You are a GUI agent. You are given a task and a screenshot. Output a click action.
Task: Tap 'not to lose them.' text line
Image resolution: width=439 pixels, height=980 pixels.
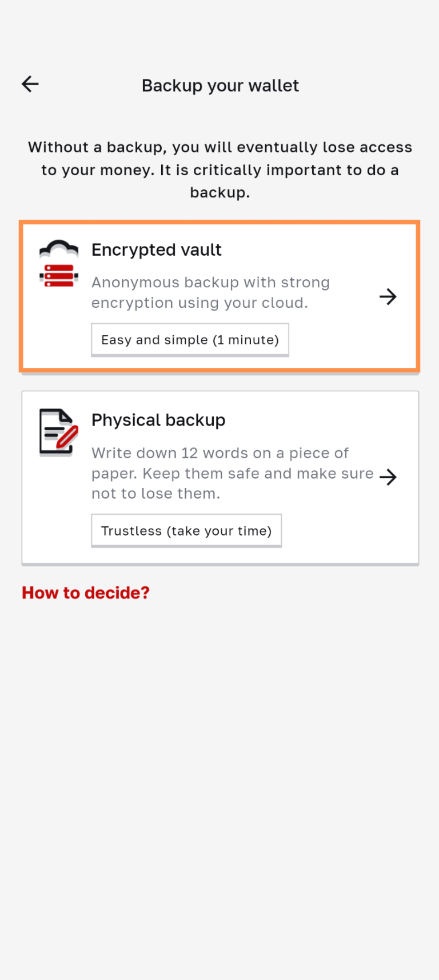click(155, 494)
